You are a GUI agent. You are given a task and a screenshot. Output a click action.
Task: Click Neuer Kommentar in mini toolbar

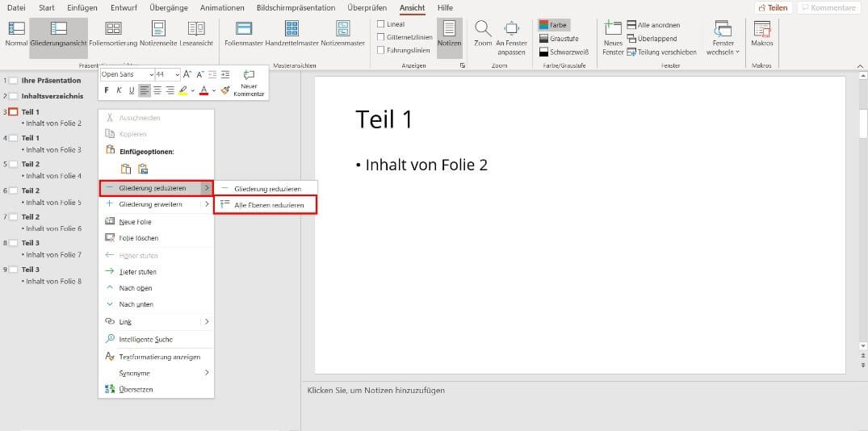coord(249,83)
